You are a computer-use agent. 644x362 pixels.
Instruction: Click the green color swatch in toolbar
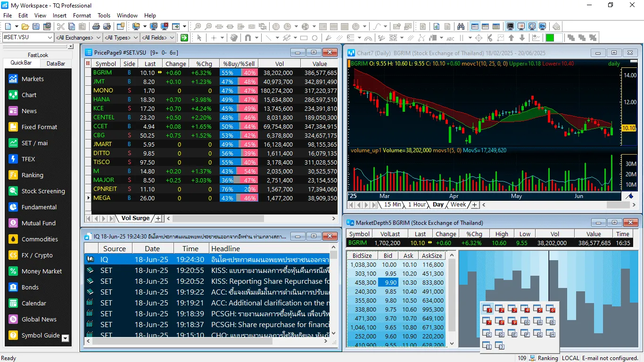point(550,38)
